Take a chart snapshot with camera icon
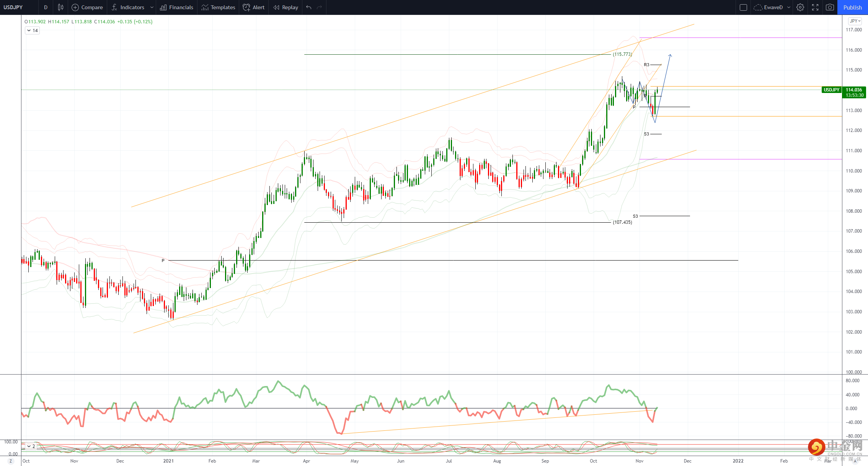 (830, 7)
